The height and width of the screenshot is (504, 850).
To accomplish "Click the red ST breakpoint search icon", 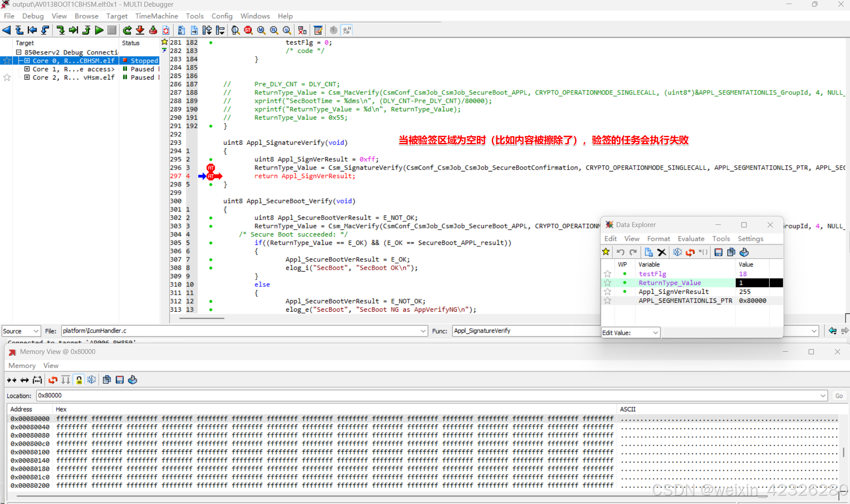I will [249, 30].
